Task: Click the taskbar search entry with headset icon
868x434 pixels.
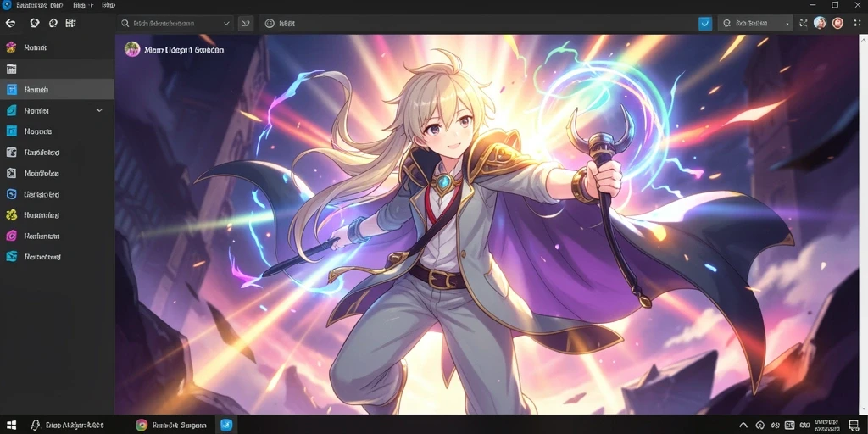Action: pyautogui.click(x=66, y=425)
